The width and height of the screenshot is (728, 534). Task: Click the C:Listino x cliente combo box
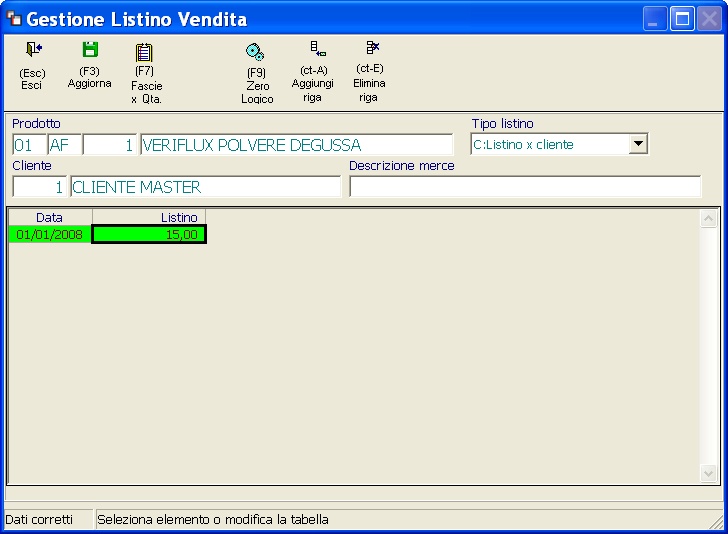click(559, 144)
